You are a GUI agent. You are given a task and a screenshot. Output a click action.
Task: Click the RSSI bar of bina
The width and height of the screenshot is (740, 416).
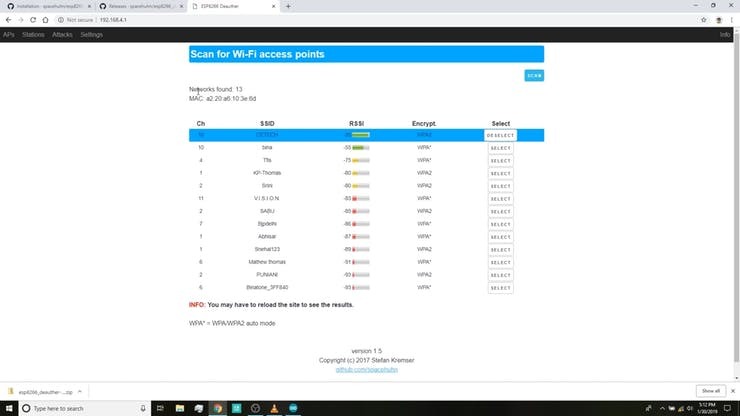[361, 148]
